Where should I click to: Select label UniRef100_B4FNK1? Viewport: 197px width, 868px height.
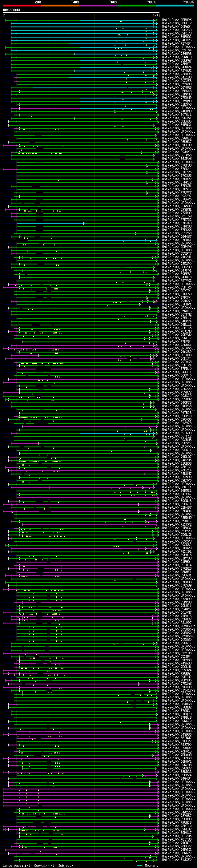point(176,125)
